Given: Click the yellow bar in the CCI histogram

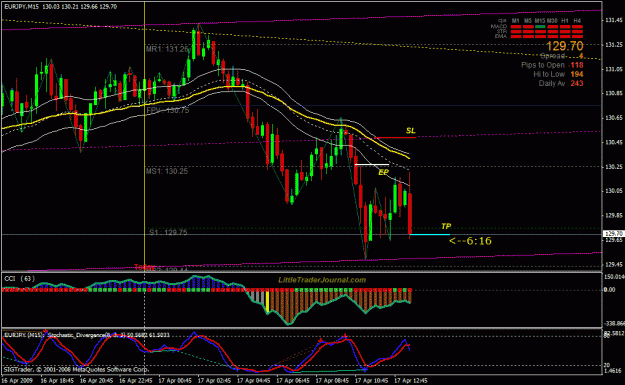Looking at the screenshot, I should point(267,301).
